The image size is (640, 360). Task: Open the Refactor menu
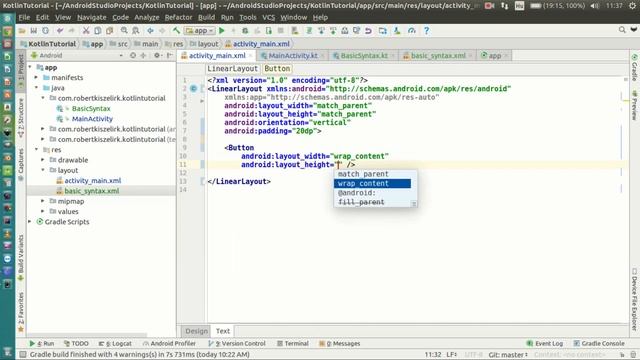point(178,18)
